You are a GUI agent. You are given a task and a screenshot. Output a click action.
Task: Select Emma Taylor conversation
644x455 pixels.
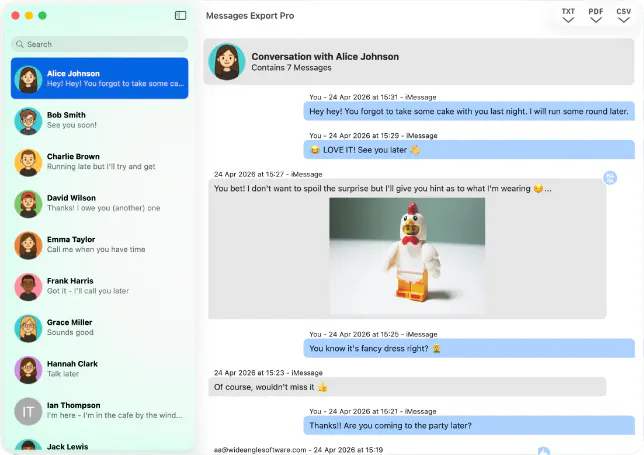click(x=99, y=244)
